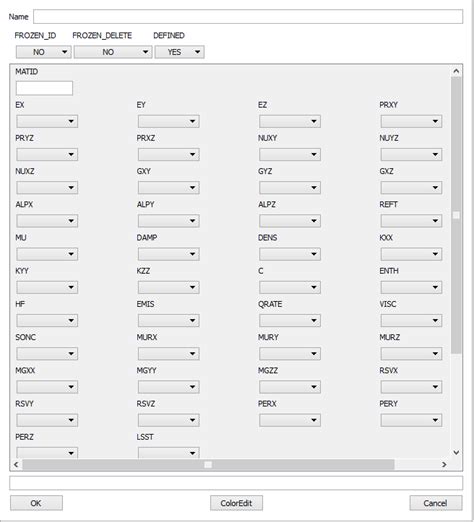
Task: Open the ALPY dropdown
Action: [169, 221]
